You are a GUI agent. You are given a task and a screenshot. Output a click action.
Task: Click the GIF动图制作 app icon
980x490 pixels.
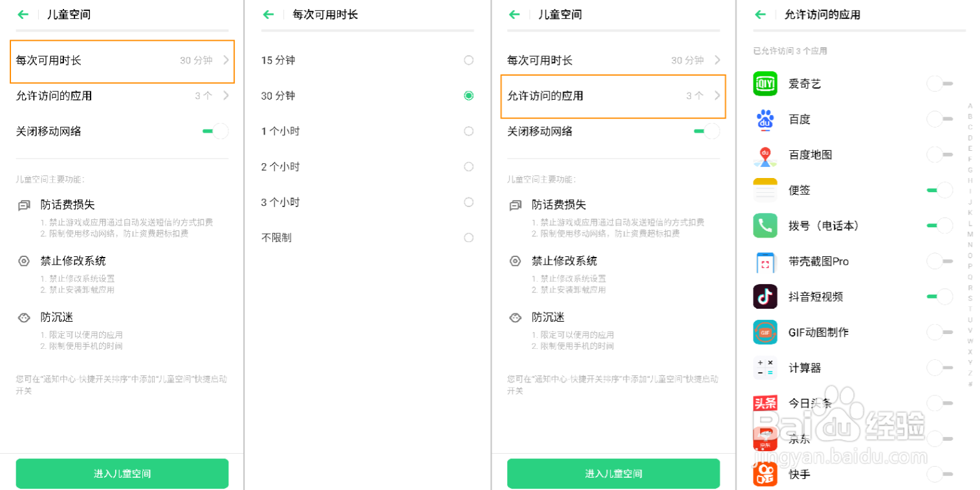point(766,332)
